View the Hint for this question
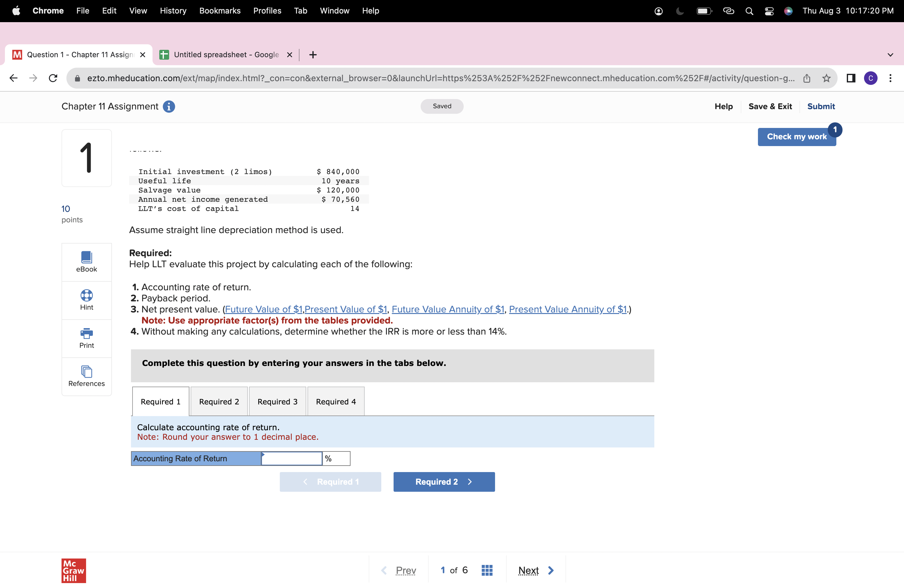 pyautogui.click(x=86, y=300)
